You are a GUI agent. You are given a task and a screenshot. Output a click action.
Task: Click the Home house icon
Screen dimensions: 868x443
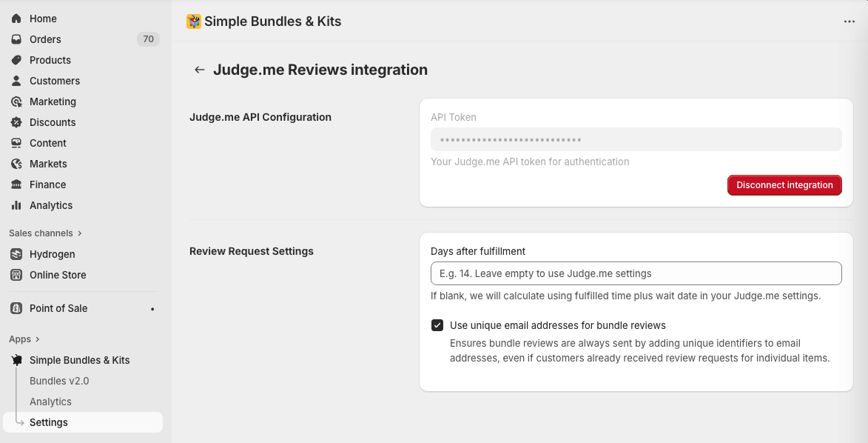pos(16,19)
